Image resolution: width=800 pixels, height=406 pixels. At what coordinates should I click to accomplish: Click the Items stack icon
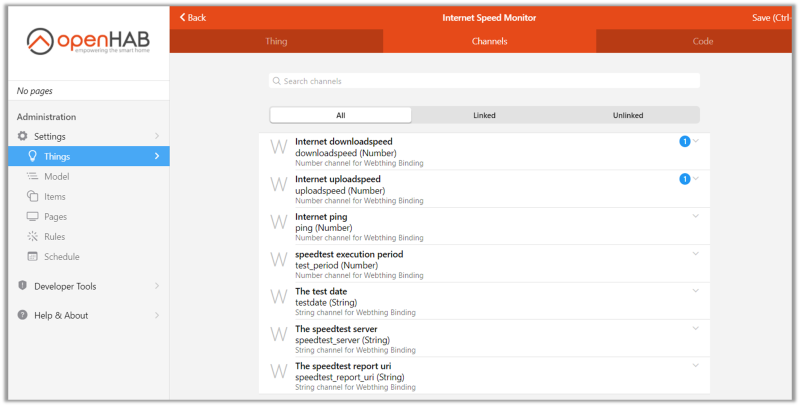[x=33, y=196]
